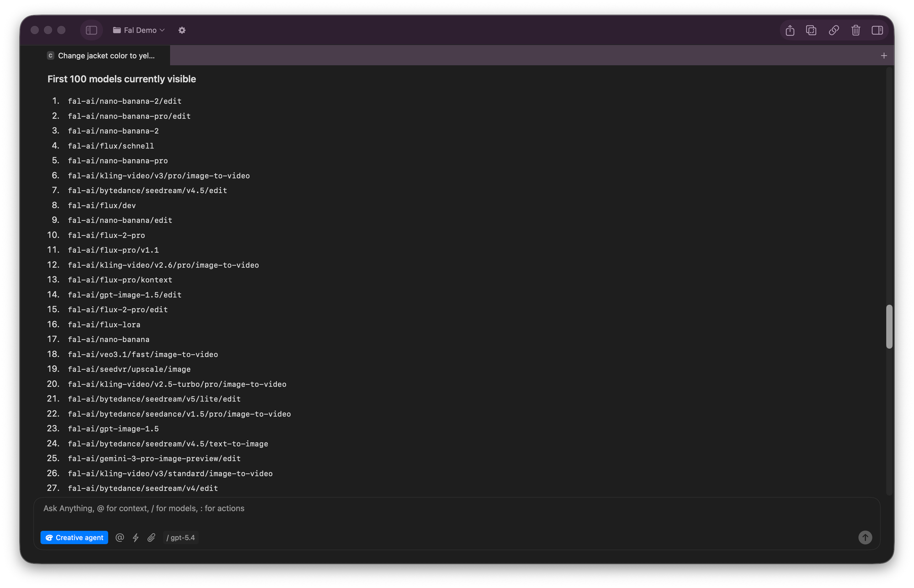
Task: Add a new tab with plus icon
Action: [x=884, y=55]
